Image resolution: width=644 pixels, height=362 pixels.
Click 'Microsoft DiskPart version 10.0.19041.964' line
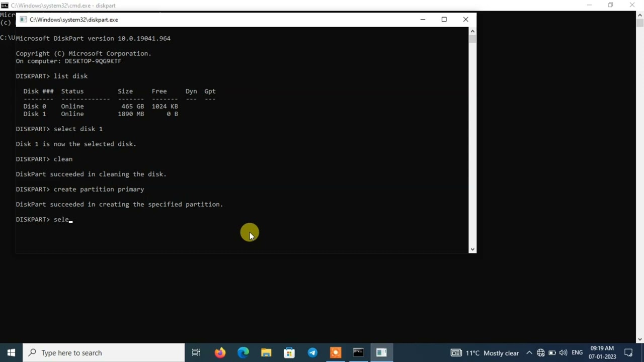[x=93, y=38]
